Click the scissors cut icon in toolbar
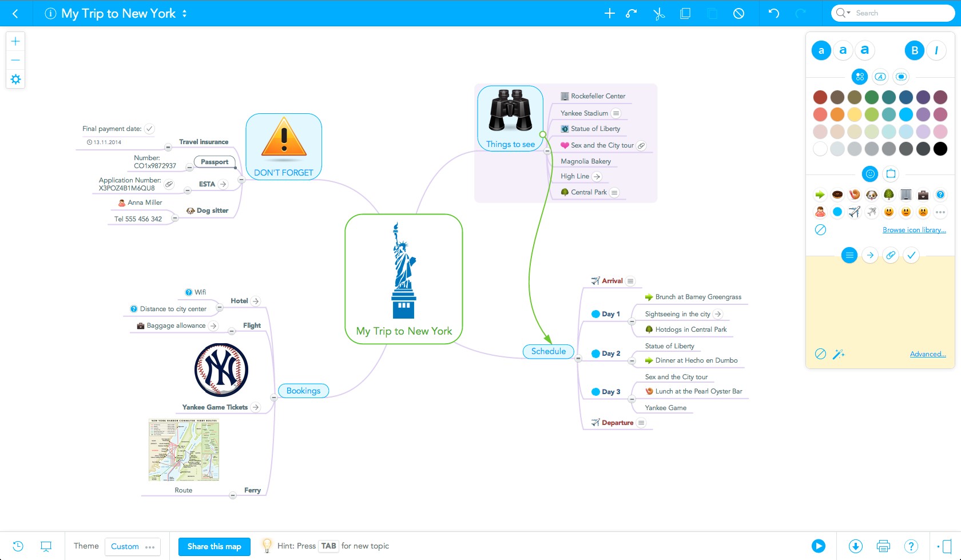Screen dimensions: 961x560 point(659,14)
